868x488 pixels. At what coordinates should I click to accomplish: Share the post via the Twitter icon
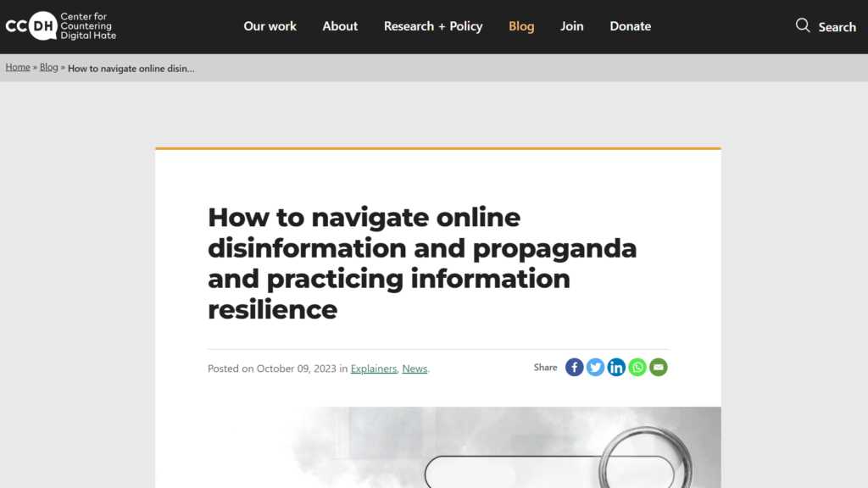coord(595,368)
